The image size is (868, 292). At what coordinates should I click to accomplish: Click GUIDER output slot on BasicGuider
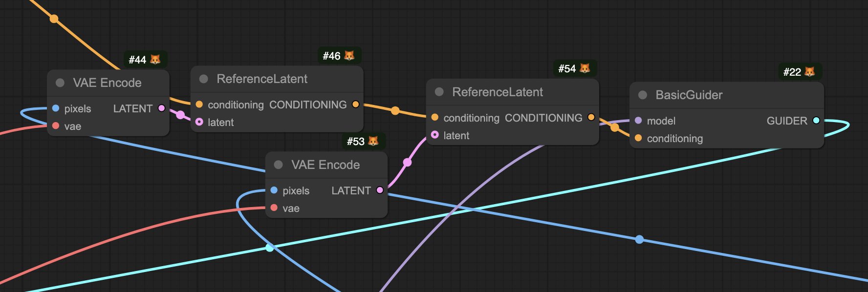[816, 121]
